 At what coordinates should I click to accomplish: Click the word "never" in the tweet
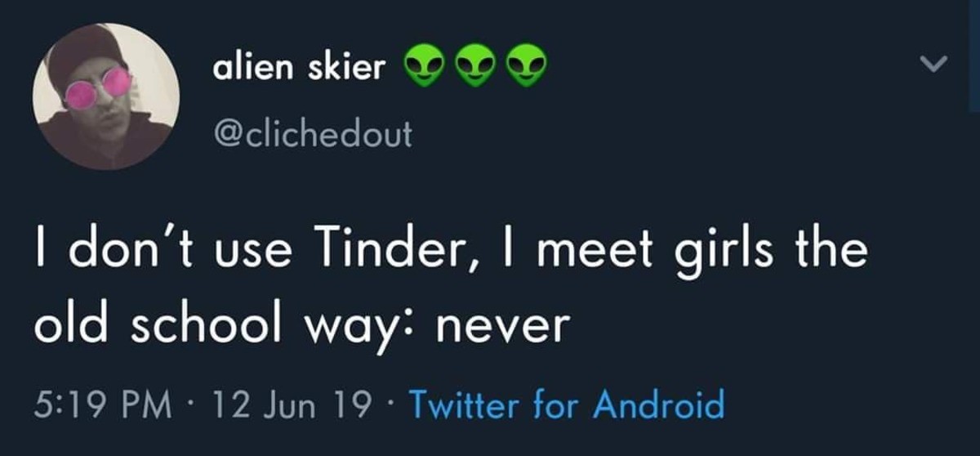[x=502, y=326]
